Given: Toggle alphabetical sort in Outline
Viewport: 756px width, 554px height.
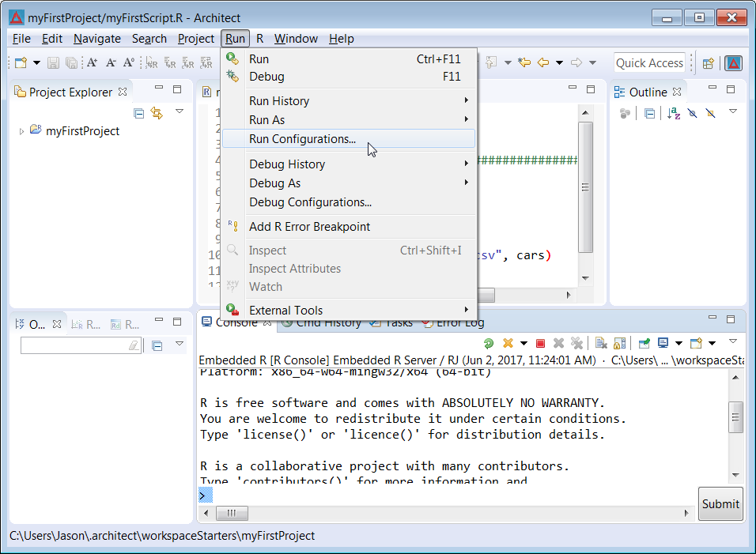Looking at the screenshot, I should tap(674, 113).
